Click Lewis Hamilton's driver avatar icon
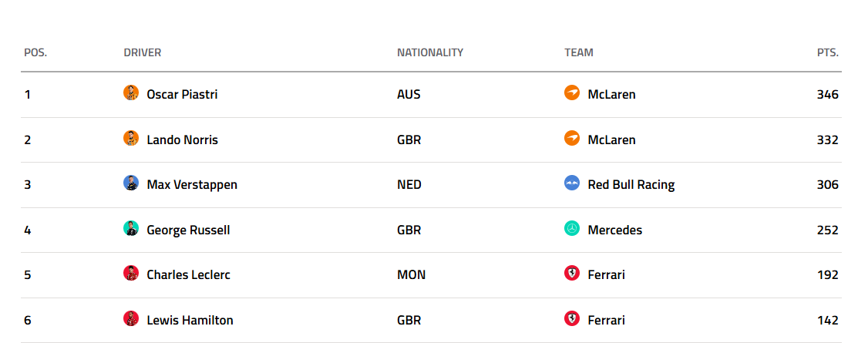The image size is (868, 343). 131,319
